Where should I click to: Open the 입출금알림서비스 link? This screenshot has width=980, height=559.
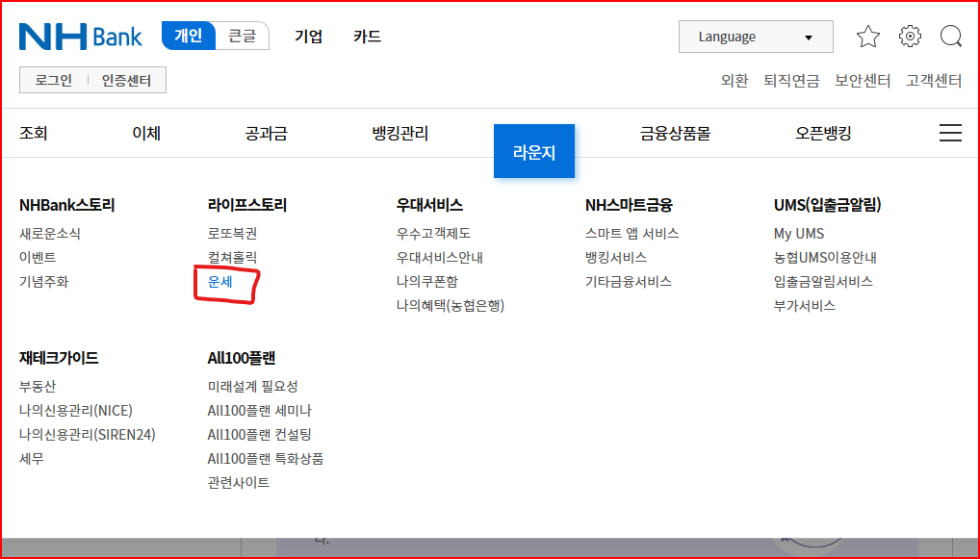coord(823,282)
